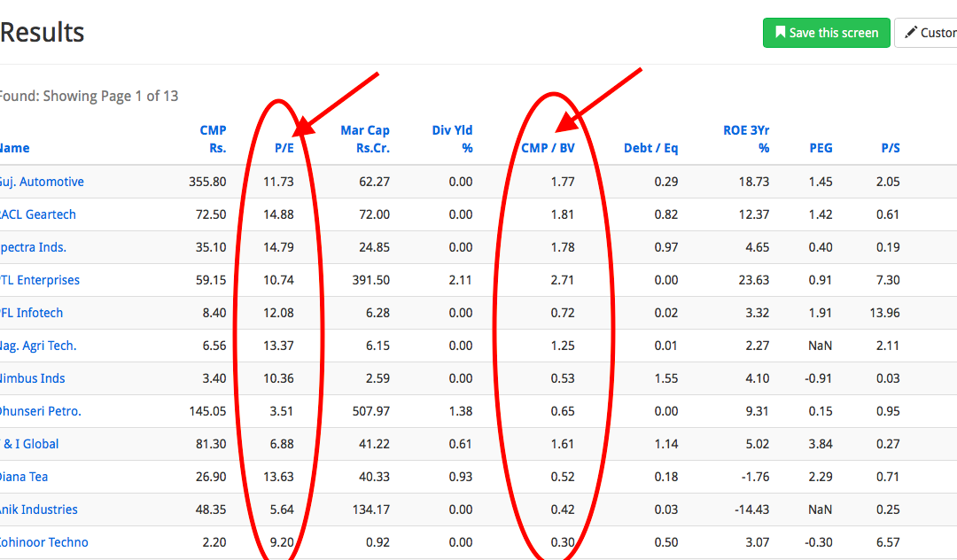The height and width of the screenshot is (560, 957).
Task: Open the Nag. Agri Tech. link
Action: tap(38, 346)
